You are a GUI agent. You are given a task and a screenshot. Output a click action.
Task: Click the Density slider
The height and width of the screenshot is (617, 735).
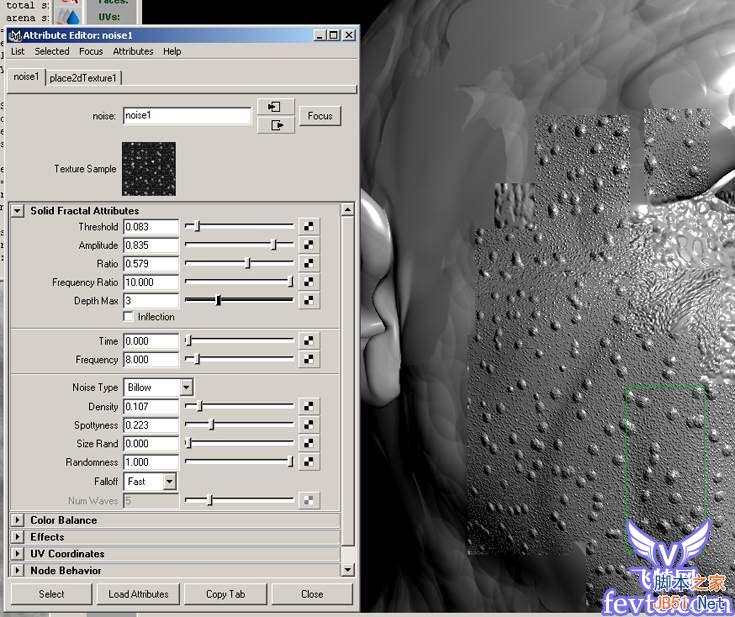click(239, 406)
